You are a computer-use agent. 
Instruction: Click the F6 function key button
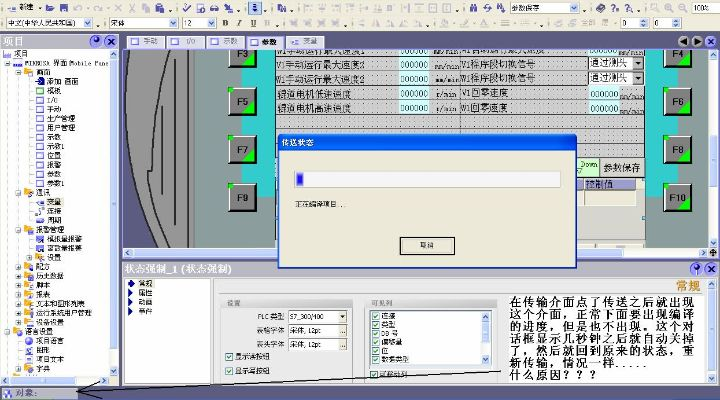click(676, 101)
